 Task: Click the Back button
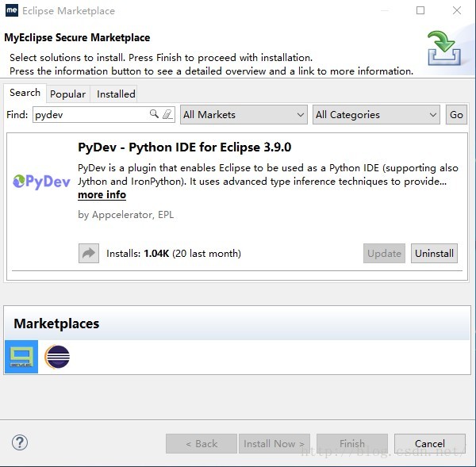coord(202,444)
